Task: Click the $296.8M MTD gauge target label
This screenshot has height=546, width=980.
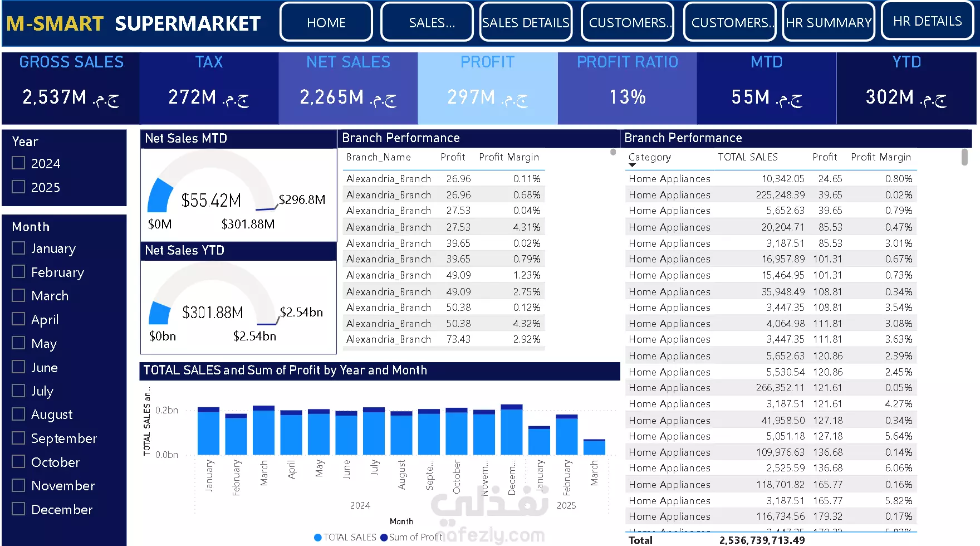Action: (302, 199)
